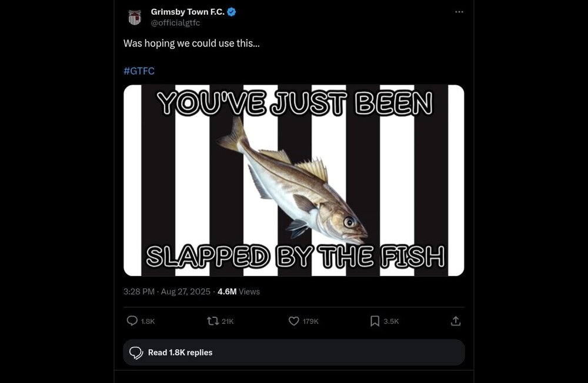Click the chat bubbles icon in replies button
Screen dimensions: 588x383
[136, 352]
